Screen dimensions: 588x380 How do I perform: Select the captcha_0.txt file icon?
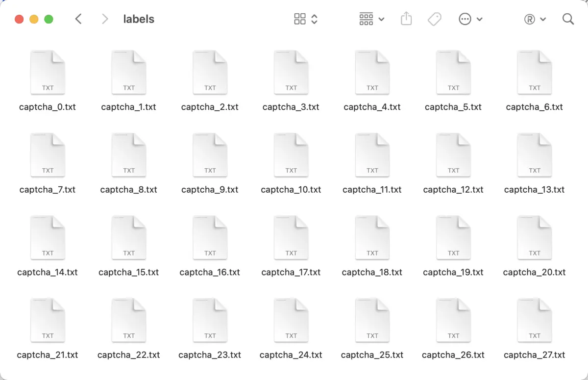48,72
